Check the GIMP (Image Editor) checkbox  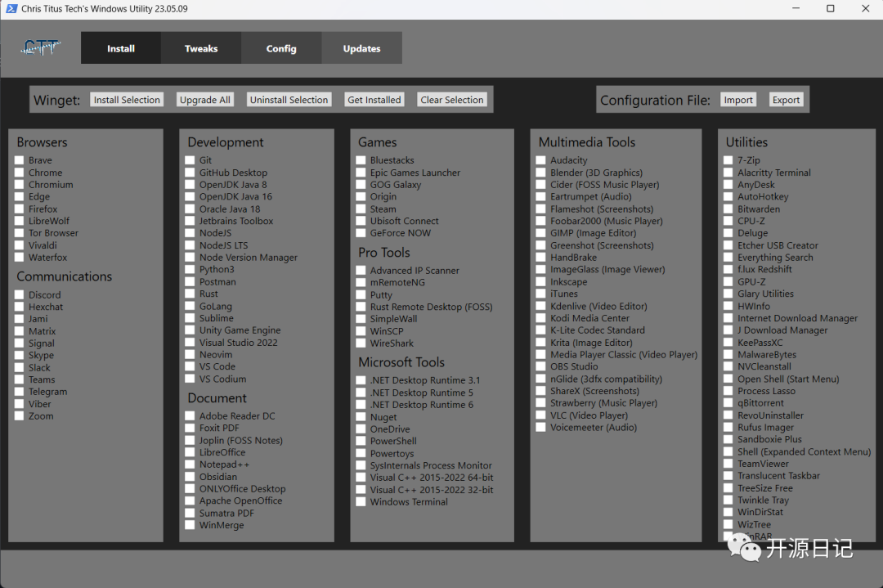540,233
